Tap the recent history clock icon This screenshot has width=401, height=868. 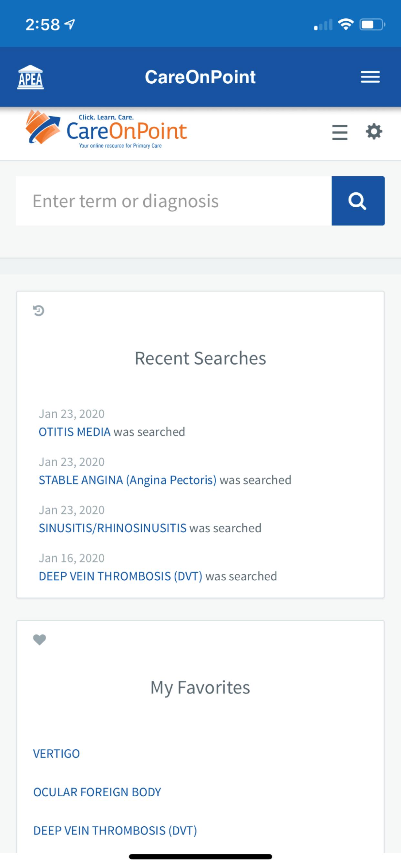point(39,310)
